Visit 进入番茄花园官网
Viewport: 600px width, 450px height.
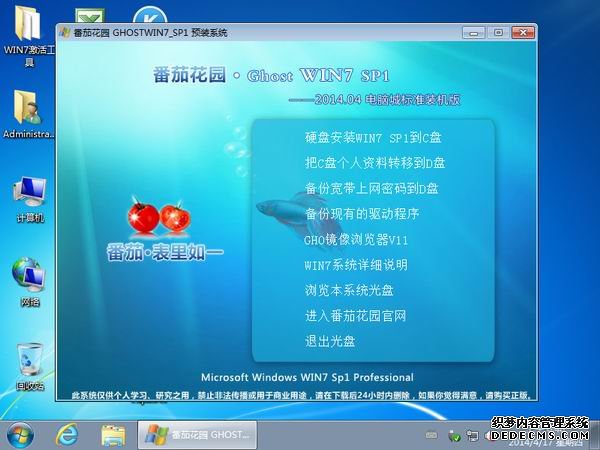click(x=355, y=316)
